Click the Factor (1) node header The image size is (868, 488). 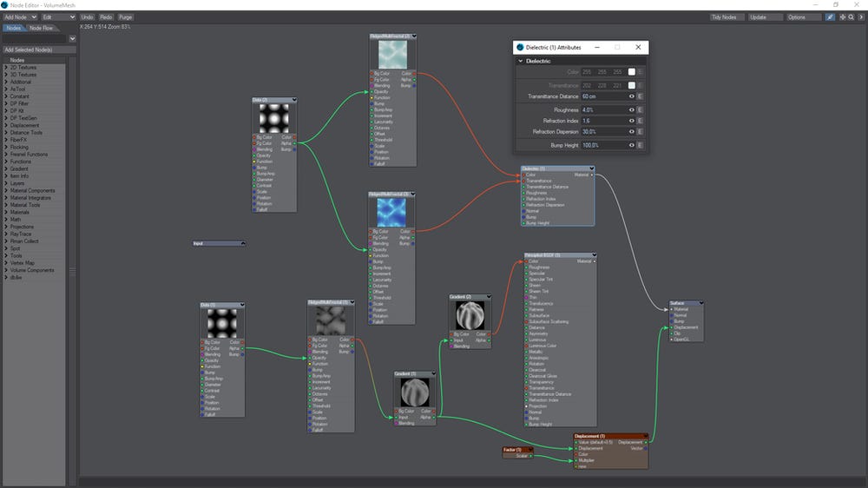[x=517, y=450]
